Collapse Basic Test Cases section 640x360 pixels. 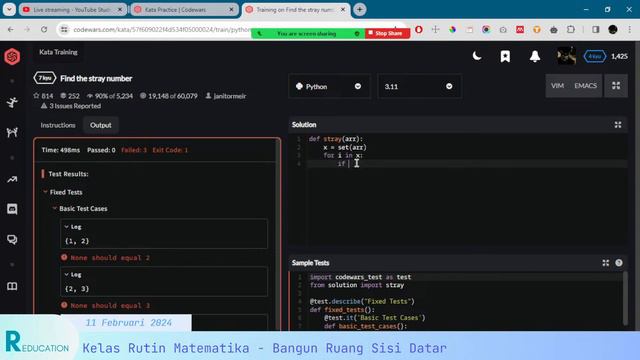(80, 209)
